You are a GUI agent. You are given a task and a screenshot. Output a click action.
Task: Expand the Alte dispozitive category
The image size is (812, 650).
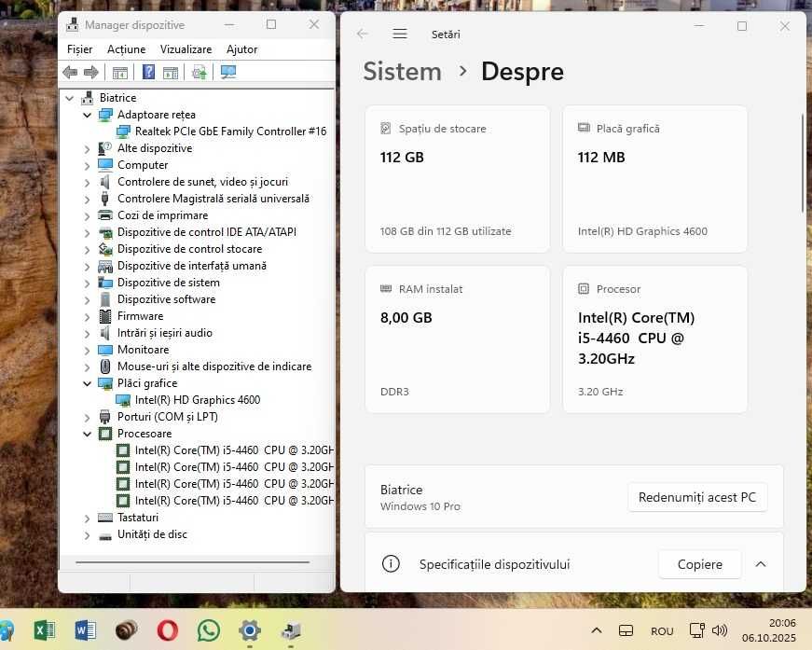pos(87,148)
